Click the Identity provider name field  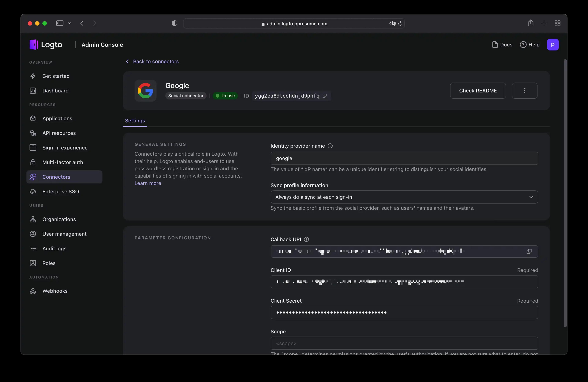[x=404, y=158]
